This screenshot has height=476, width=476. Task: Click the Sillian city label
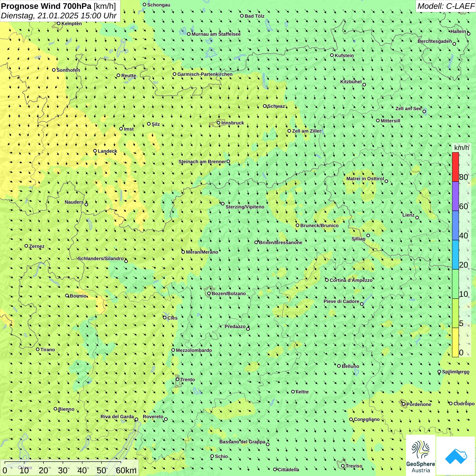pos(358,239)
